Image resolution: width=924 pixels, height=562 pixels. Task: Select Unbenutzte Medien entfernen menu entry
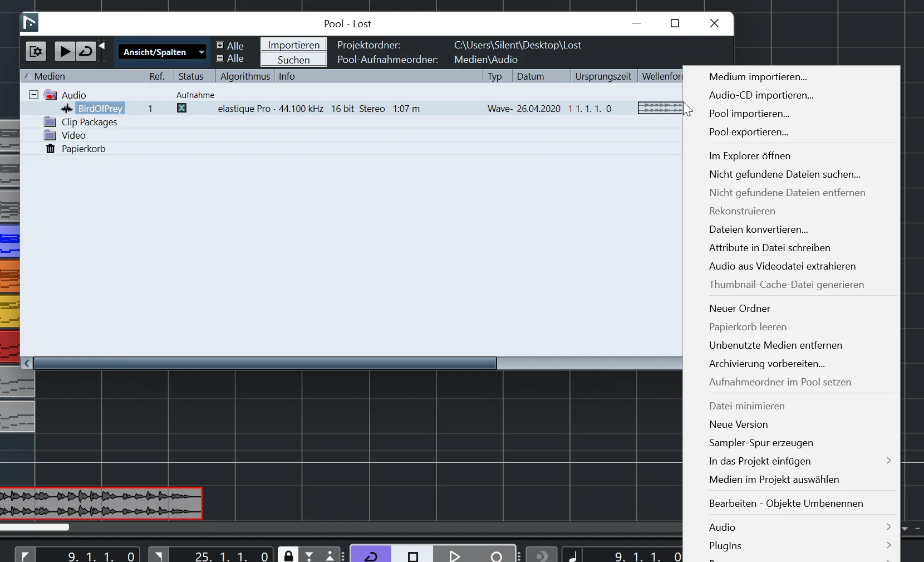pos(775,345)
